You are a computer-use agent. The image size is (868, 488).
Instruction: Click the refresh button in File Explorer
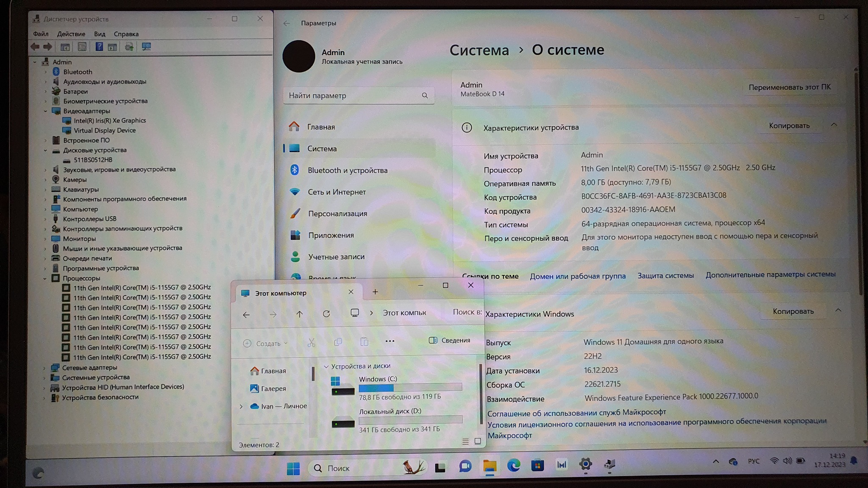coord(326,314)
